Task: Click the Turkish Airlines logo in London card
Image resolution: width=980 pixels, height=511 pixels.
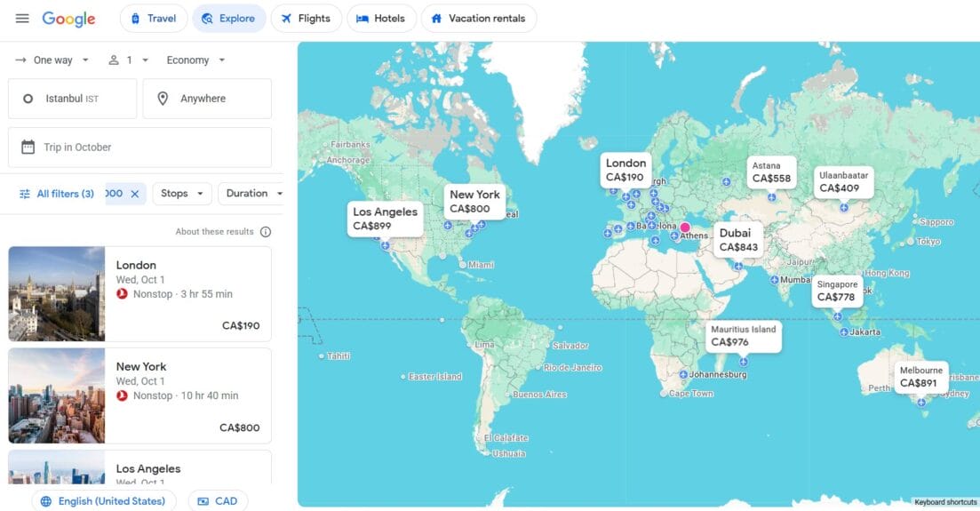Action: 122,294
